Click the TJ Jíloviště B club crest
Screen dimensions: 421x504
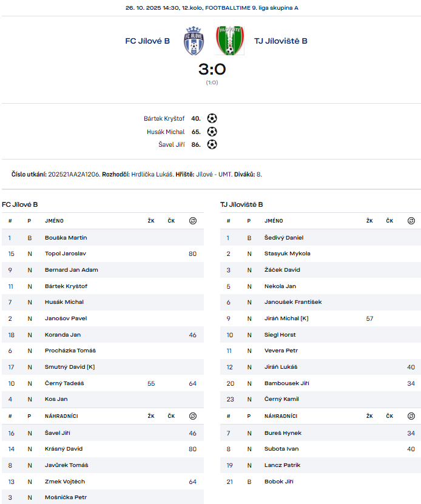230,41
